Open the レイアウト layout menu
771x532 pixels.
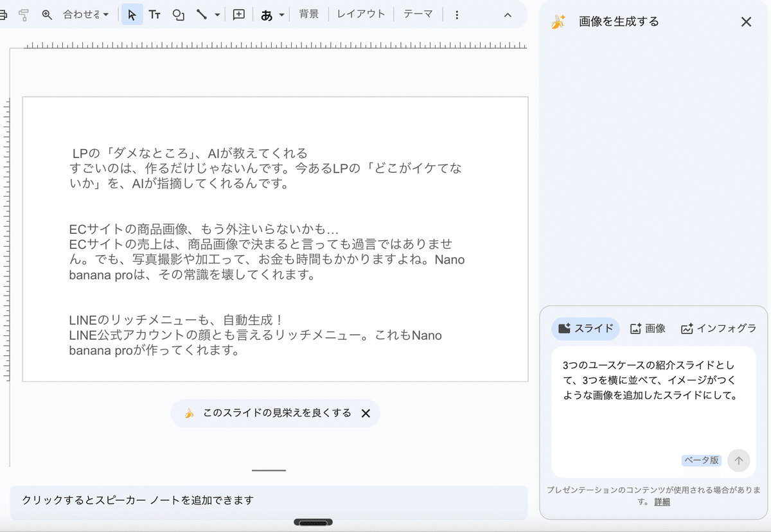click(361, 14)
